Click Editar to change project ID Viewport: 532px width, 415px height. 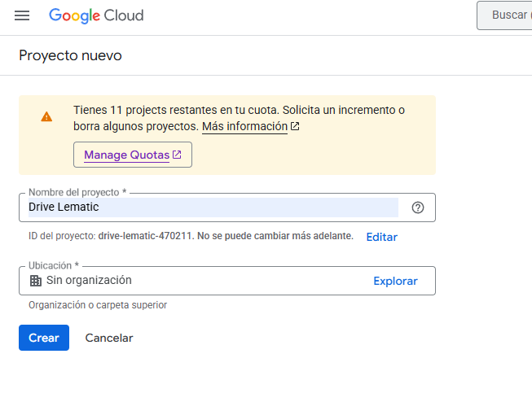(x=381, y=237)
